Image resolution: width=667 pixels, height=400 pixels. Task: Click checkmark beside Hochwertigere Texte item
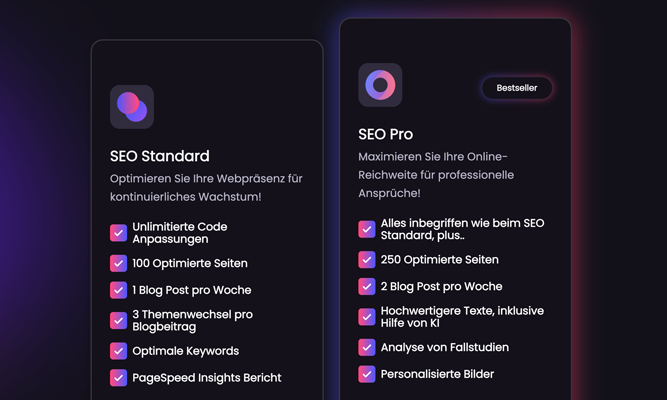click(367, 317)
